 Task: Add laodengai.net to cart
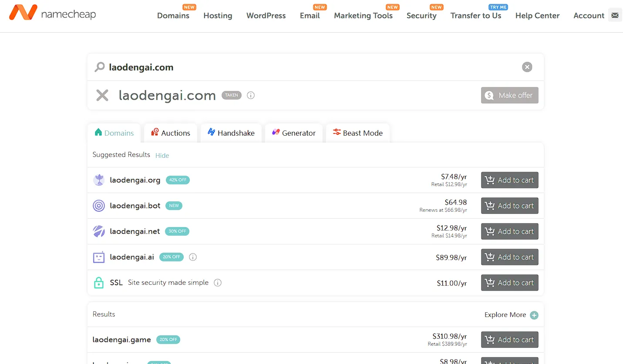coord(510,231)
